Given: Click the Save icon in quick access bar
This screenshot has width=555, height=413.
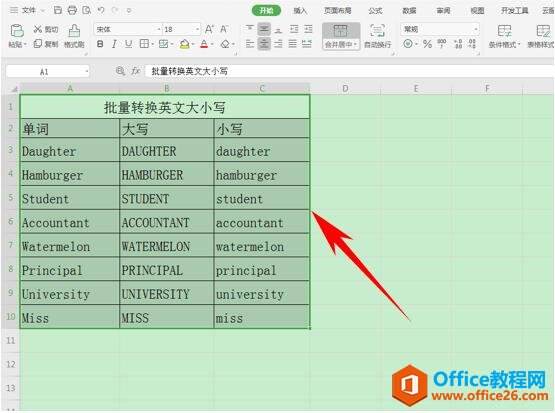Looking at the screenshot, I should (58, 10).
